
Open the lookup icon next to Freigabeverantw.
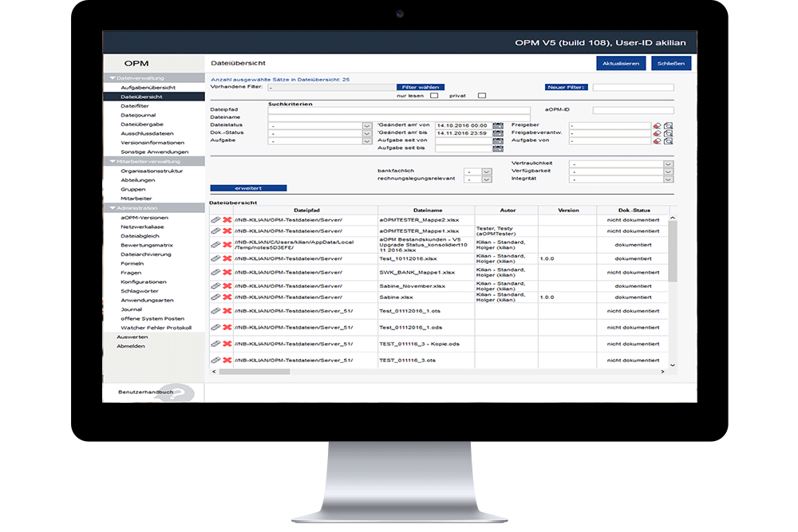(x=668, y=133)
